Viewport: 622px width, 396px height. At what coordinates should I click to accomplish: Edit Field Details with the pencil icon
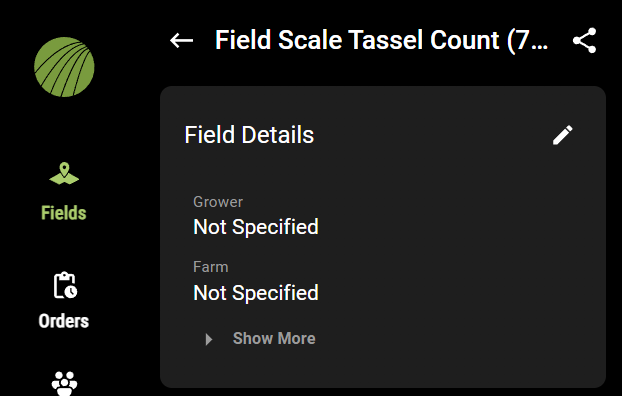(562, 135)
